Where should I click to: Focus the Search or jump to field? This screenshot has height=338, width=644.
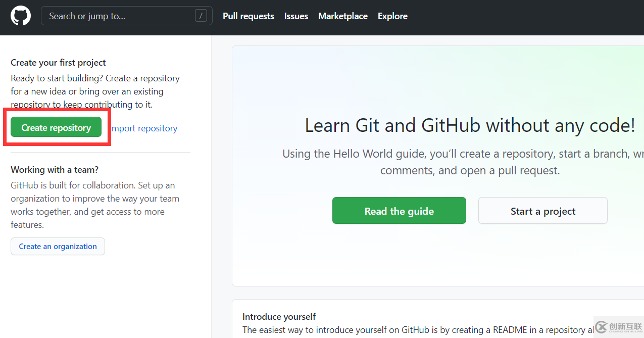coord(126,16)
